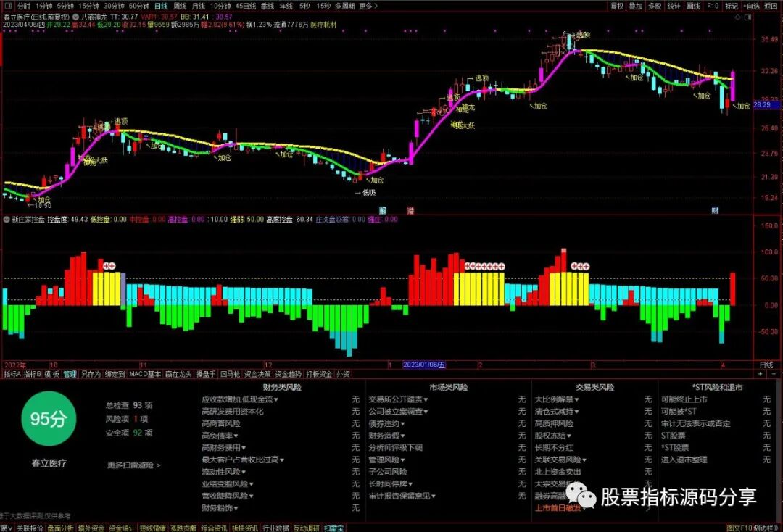Image resolution: width=783 pixels, height=532 pixels.
Task: Switch indicator to 打板资金
Action: pyautogui.click(x=319, y=374)
